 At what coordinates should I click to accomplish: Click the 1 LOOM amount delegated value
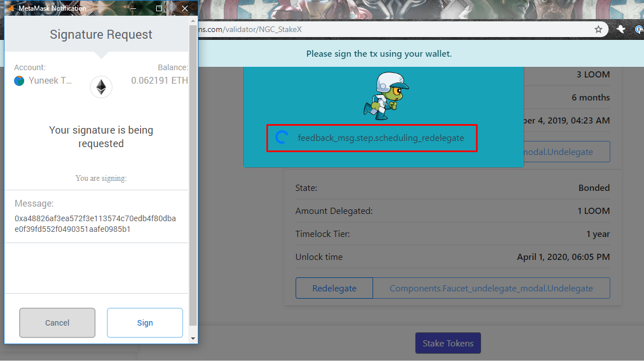[x=593, y=211]
